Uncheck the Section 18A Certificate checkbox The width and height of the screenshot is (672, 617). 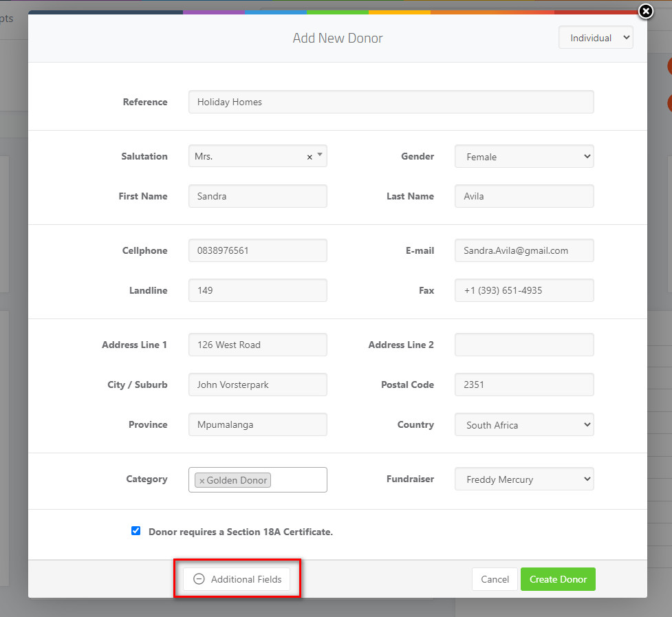(x=136, y=531)
